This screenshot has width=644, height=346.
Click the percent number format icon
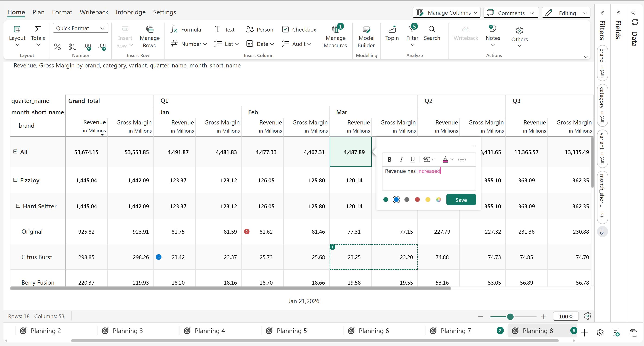click(x=57, y=47)
